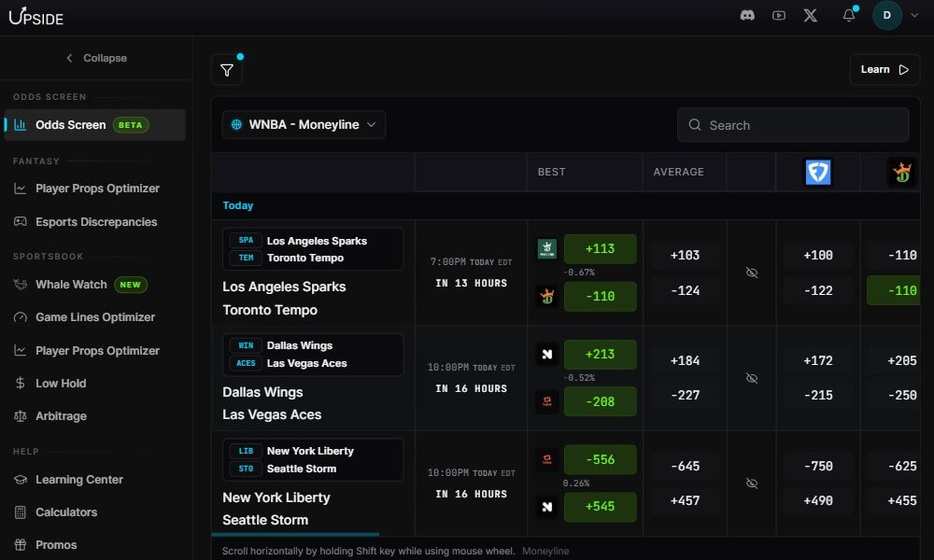Hide the Sparks vs Tempo row

[x=752, y=273]
